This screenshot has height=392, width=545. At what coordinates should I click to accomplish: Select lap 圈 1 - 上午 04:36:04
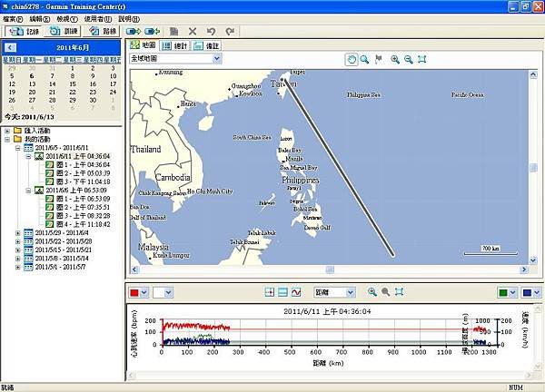[x=83, y=165]
